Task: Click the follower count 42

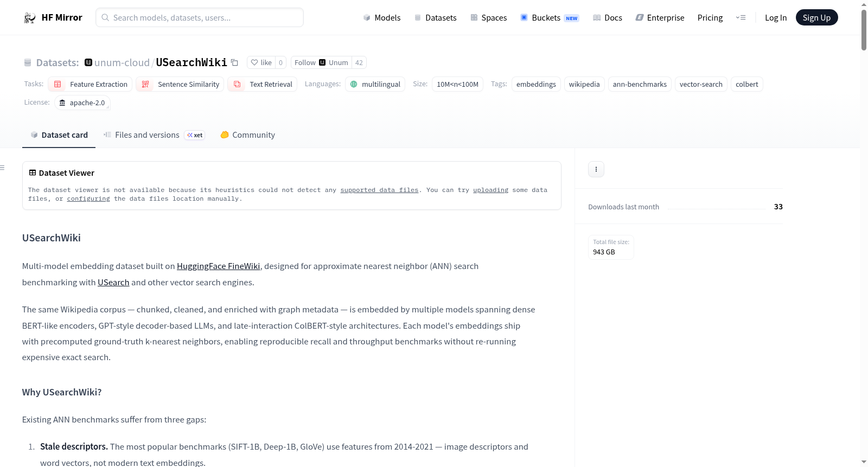Action: tap(359, 62)
